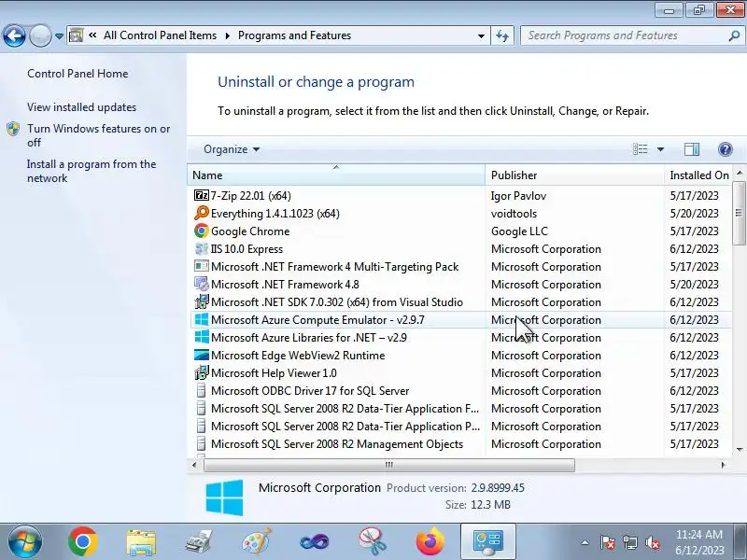Click the IIS 10.0 Express icon
The height and width of the screenshot is (560, 747).
202,249
